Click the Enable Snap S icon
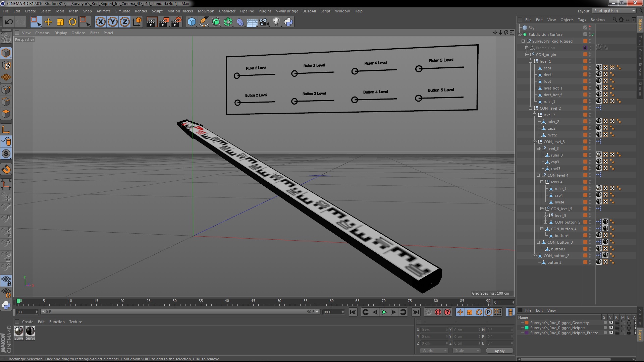The width and height of the screenshot is (644, 362). [x=6, y=154]
